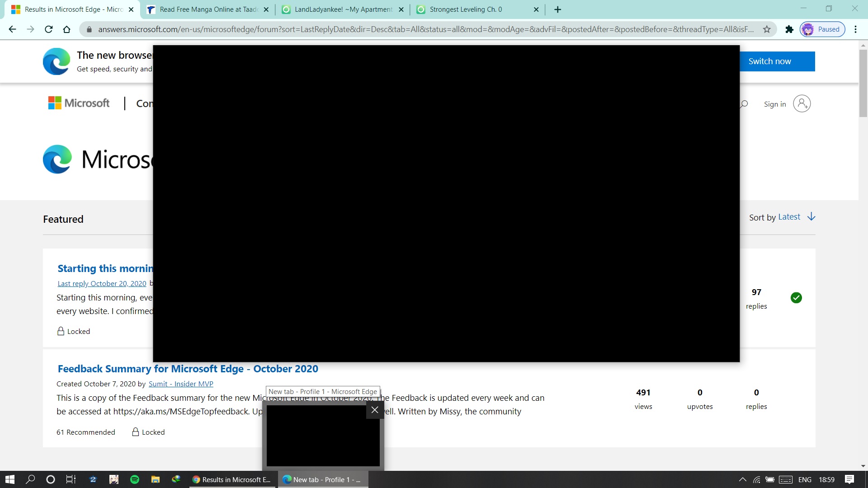Open the Extensions puzzle icon
868x488 pixels.
click(789, 29)
